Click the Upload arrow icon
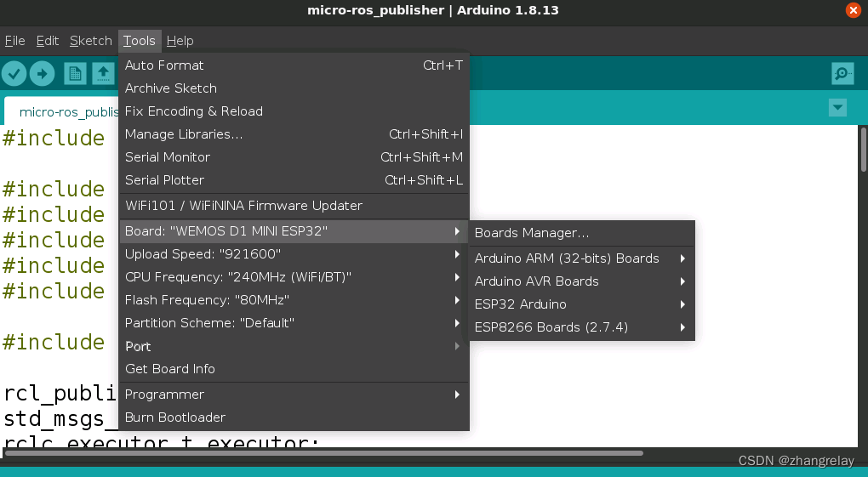The image size is (868, 477). tap(42, 74)
